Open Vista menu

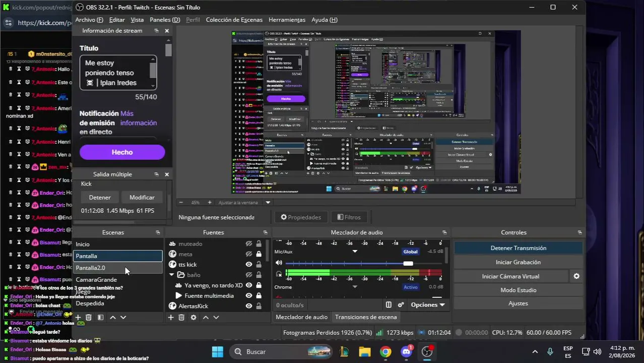click(137, 20)
